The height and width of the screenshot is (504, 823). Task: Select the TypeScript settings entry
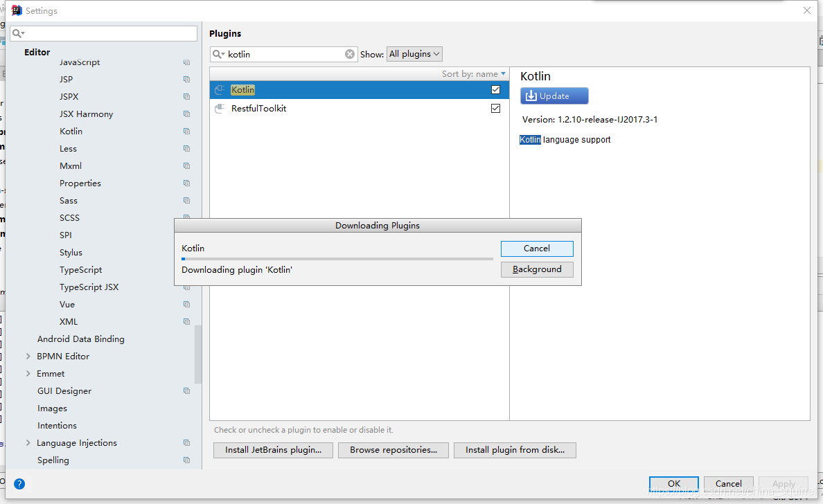[x=80, y=269]
